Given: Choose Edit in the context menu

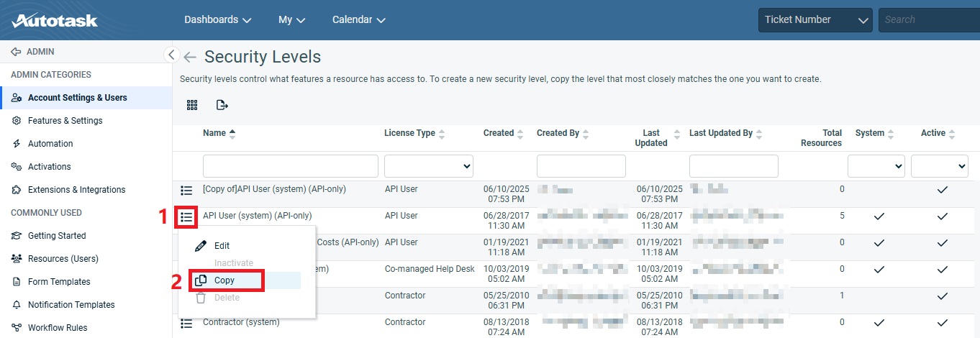Looking at the screenshot, I should pyautogui.click(x=222, y=246).
